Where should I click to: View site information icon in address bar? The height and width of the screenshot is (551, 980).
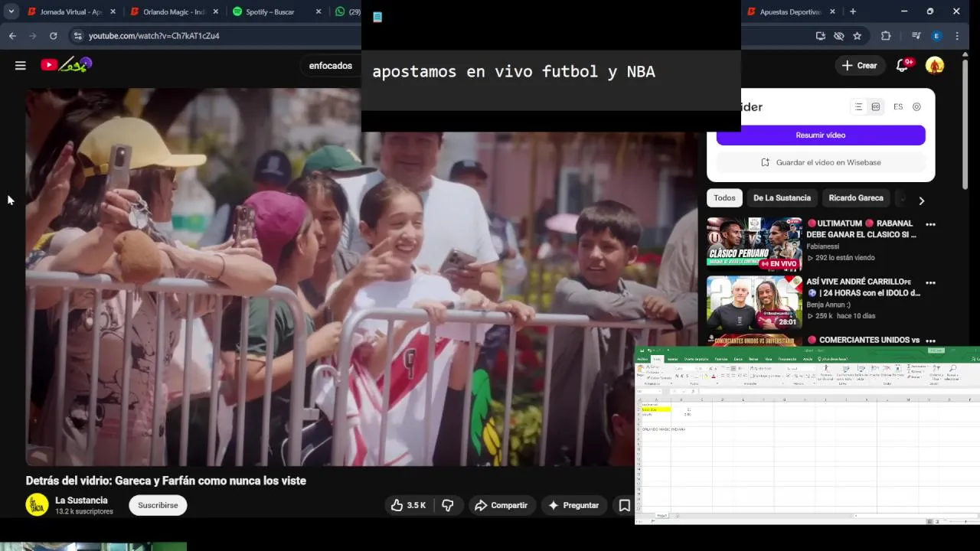[x=77, y=36]
